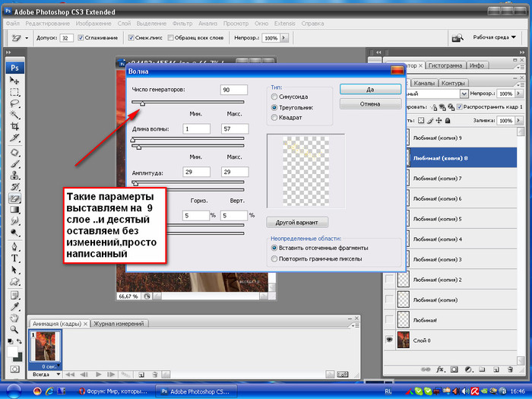The width and height of the screenshot is (532, 399).
Task: Select the Треугольник wave type
Action: [x=274, y=108]
